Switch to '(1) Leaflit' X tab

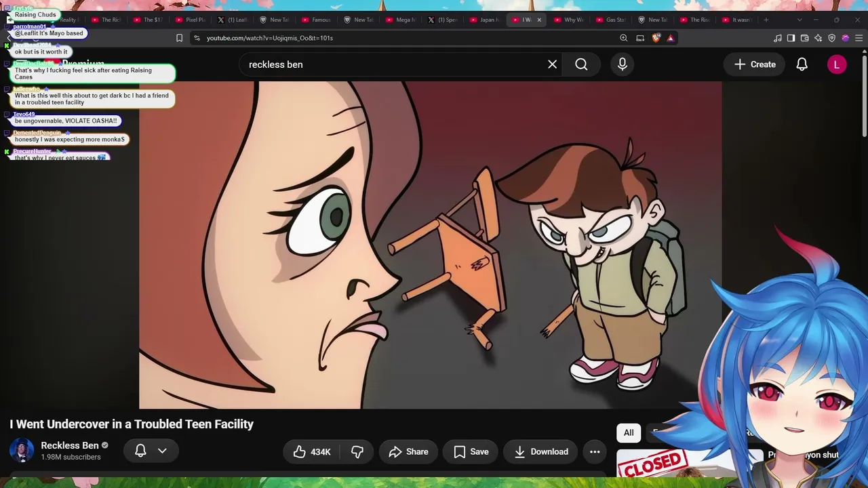[x=233, y=20]
